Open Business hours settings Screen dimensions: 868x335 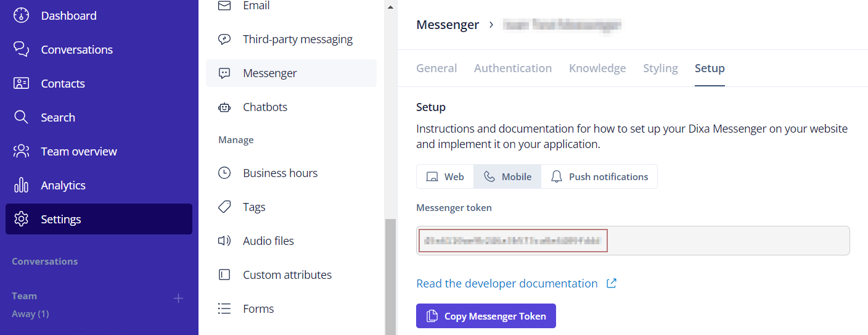tap(280, 173)
